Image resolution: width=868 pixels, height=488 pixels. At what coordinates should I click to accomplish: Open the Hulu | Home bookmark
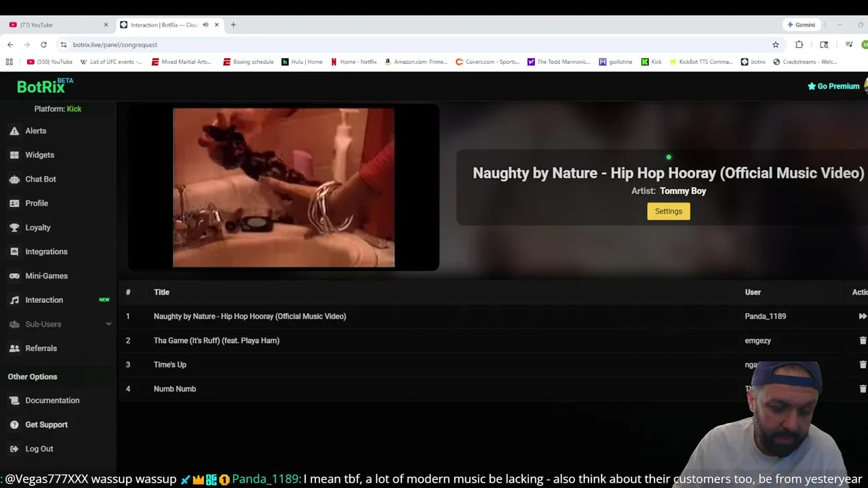[x=302, y=62]
